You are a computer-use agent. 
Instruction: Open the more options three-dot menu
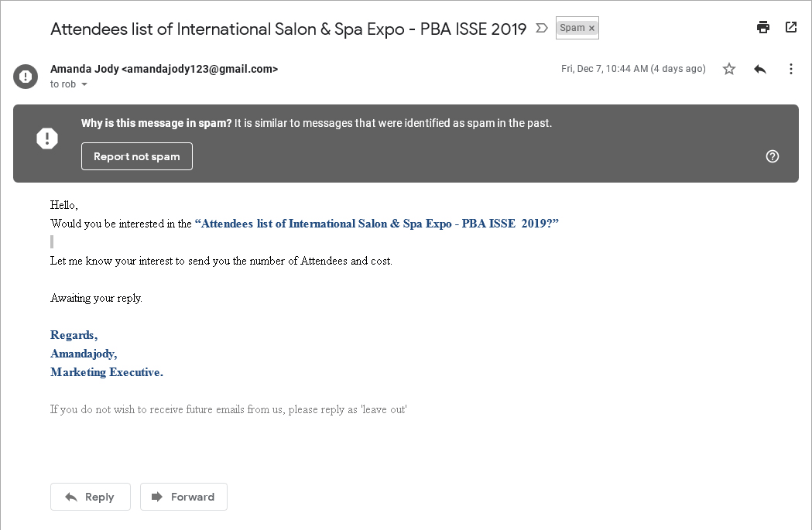point(791,69)
